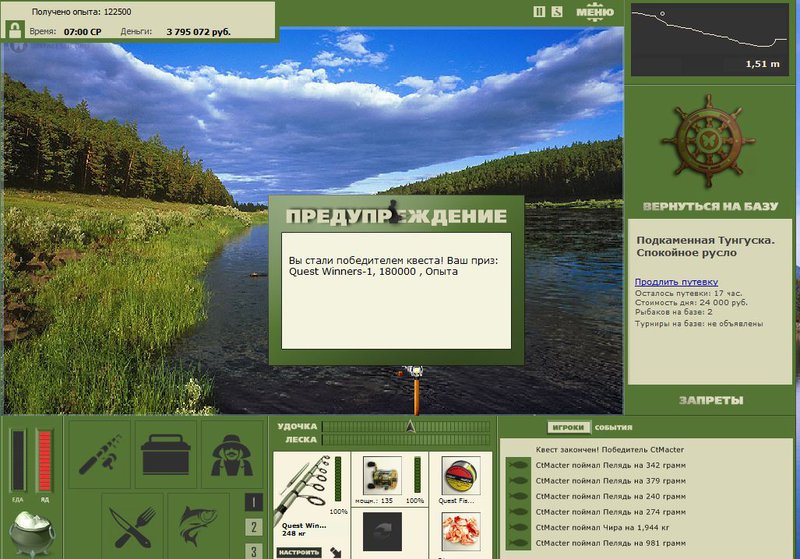Click the Турниры на базе text

tap(699, 323)
